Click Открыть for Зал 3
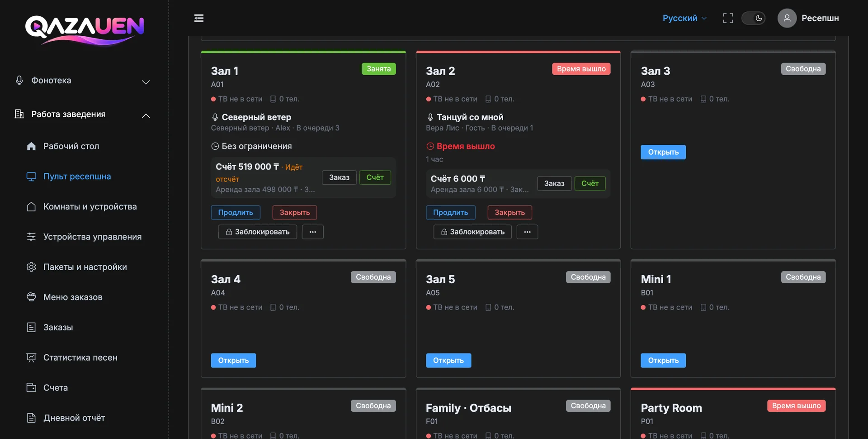The height and width of the screenshot is (439, 868). point(663,152)
